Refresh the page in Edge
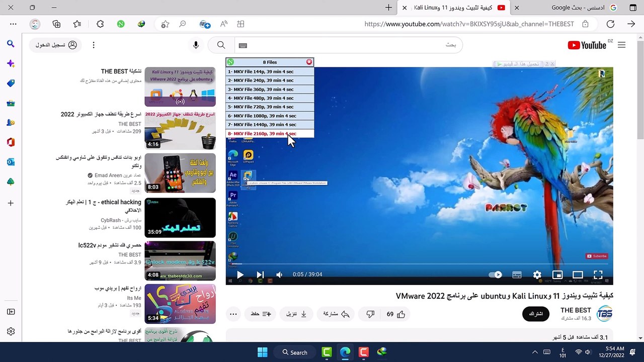 (x=610, y=24)
